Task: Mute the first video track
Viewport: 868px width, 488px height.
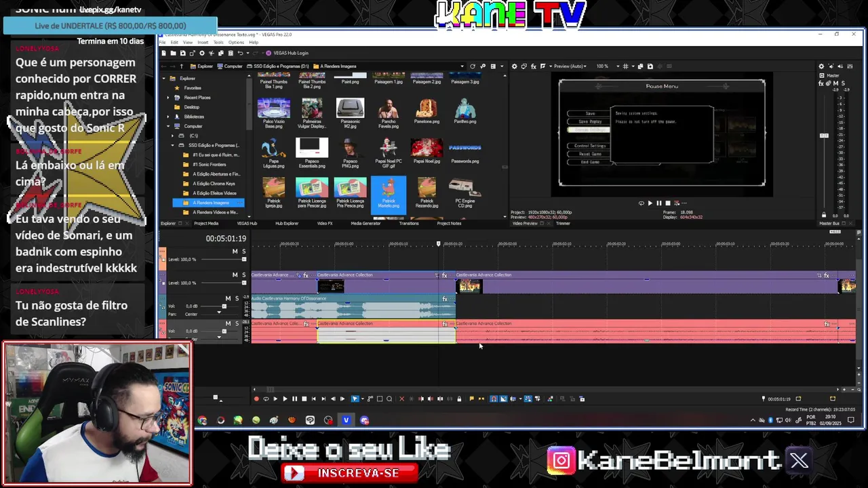Action: (x=235, y=251)
